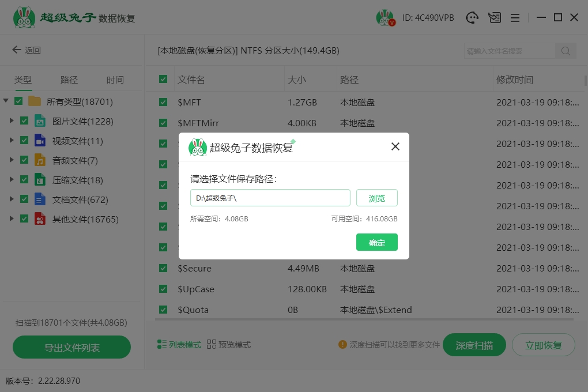588x392 pixels.
Task: Switch to list mode view (列表模式)
Action: pyautogui.click(x=179, y=345)
